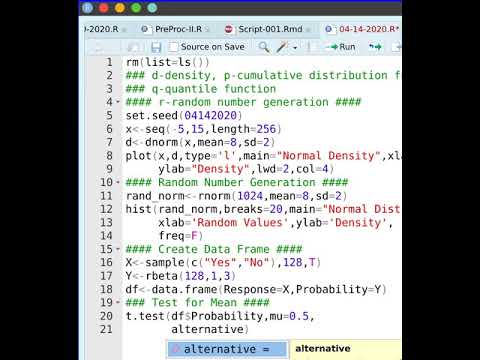Click the red circle button in the title bar
Viewport: 480px width, 360px height.
coord(104,8)
